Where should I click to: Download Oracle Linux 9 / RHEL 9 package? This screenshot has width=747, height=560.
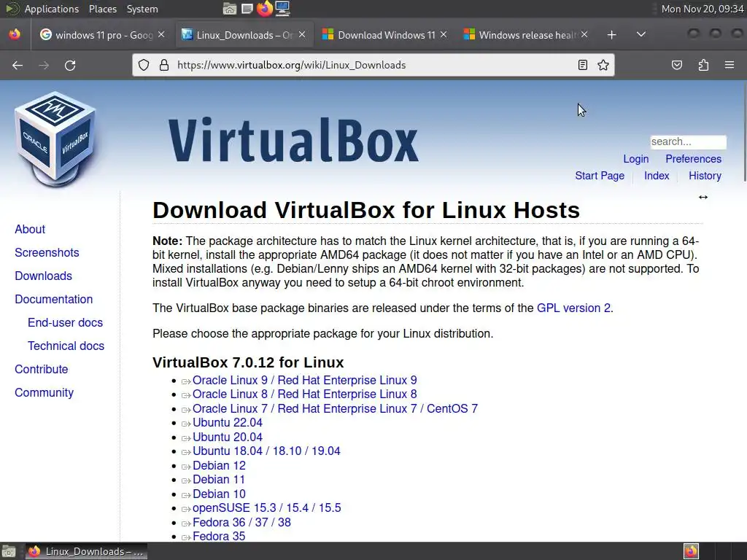(x=304, y=381)
